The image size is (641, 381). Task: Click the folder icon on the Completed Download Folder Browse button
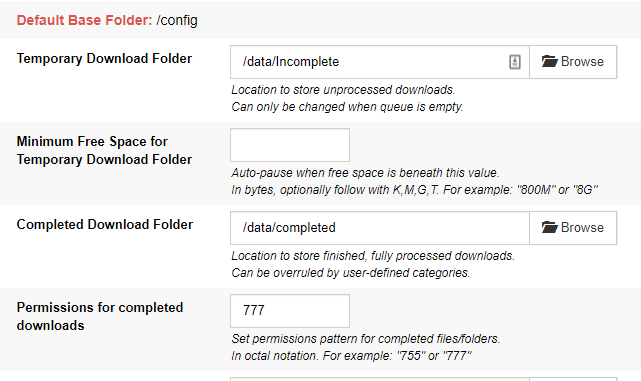coord(550,227)
